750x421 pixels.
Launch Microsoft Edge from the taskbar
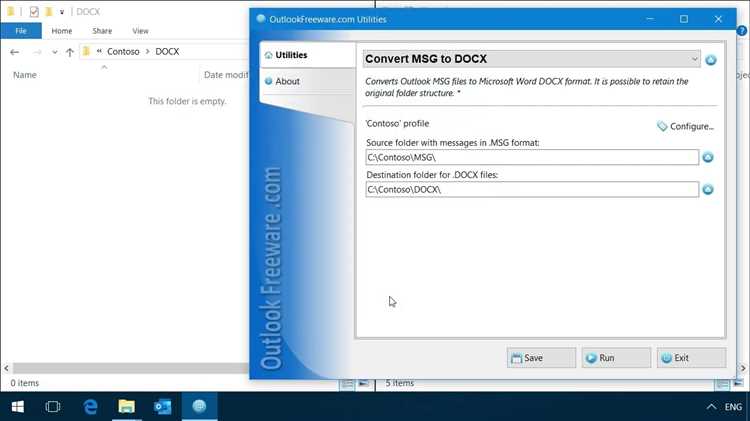tap(90, 407)
